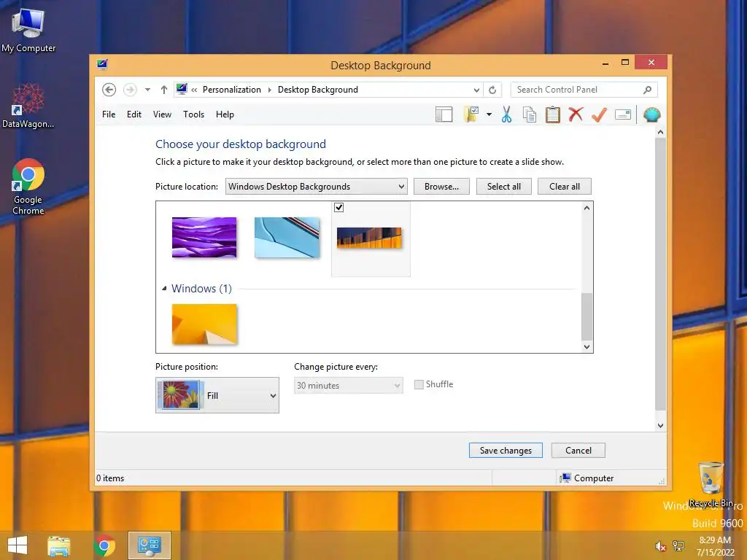Click the Control Panel taskbar button

pyautogui.click(x=149, y=545)
